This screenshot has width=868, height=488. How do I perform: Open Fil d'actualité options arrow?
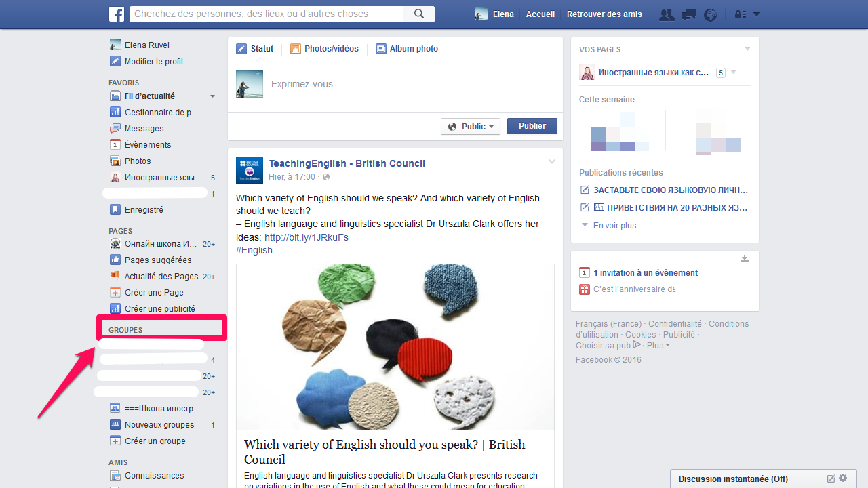point(212,96)
